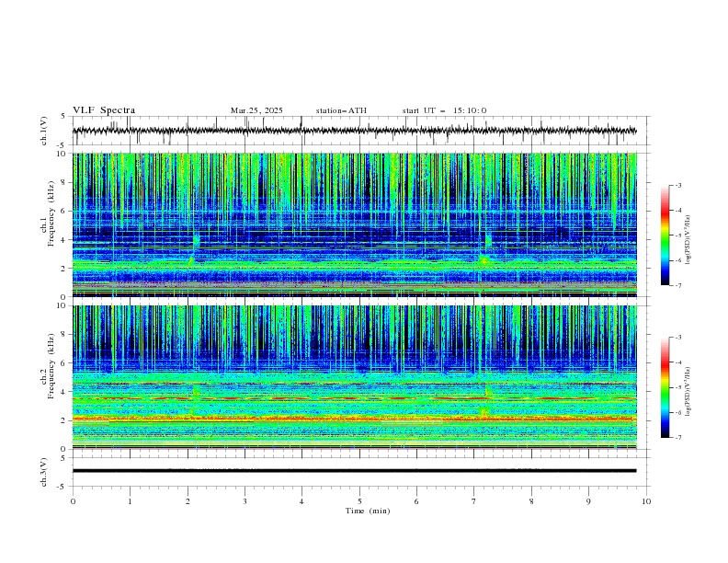Click the ch.2 colorbar '-7' tick label

(677, 438)
